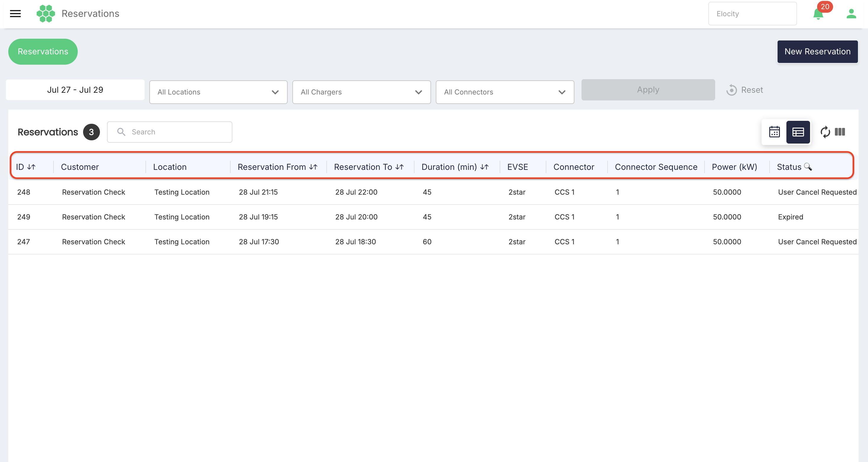Click the EVSE column header
This screenshot has width=868, height=462.
click(518, 167)
